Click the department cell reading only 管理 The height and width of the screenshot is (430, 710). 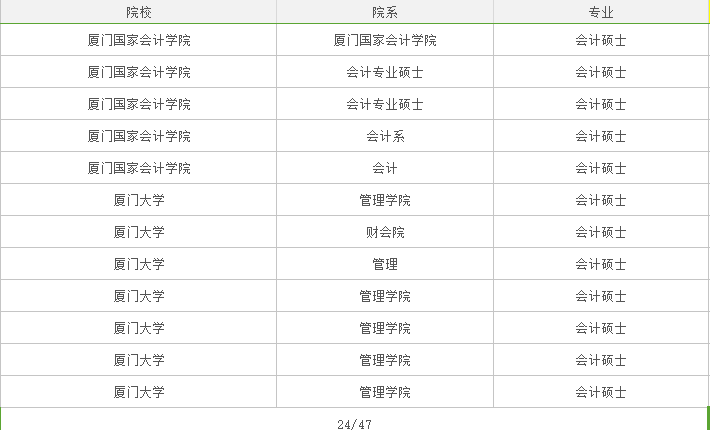[x=385, y=264]
